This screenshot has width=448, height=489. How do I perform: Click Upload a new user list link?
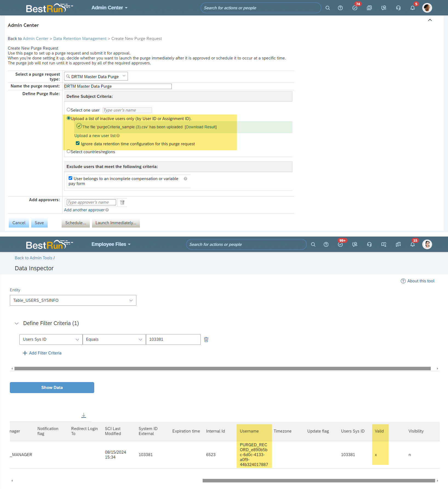click(x=95, y=136)
